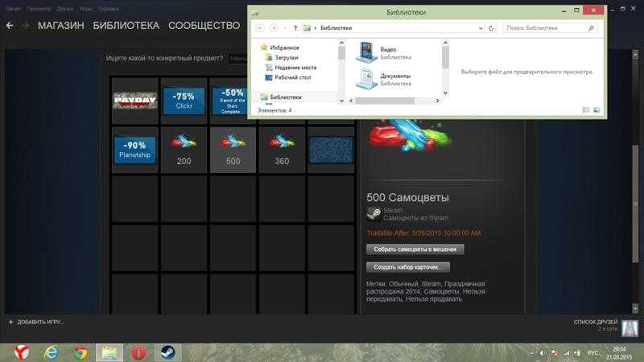Viewport: 644px width, 362px height.
Task: Click the Библиотеки breadcrumb in the address bar
Action: tap(336, 28)
